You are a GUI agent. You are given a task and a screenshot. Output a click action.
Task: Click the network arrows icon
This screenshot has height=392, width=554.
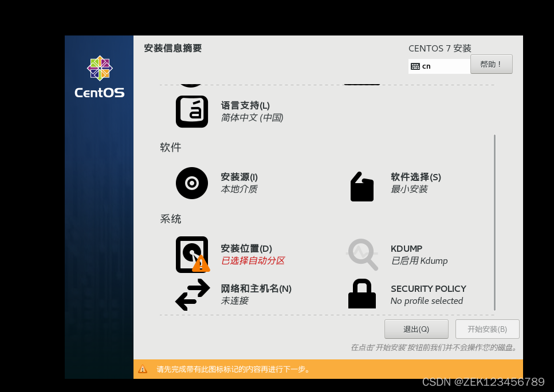point(192,295)
